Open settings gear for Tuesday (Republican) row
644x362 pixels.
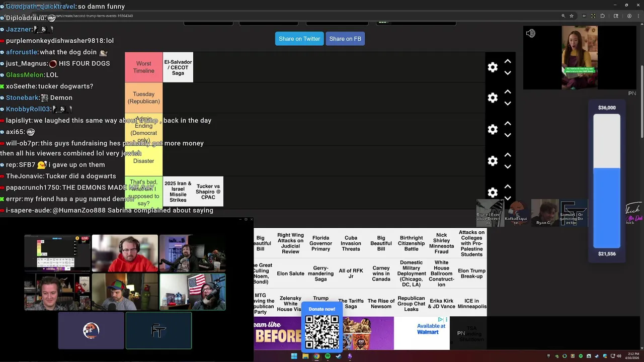493,98
